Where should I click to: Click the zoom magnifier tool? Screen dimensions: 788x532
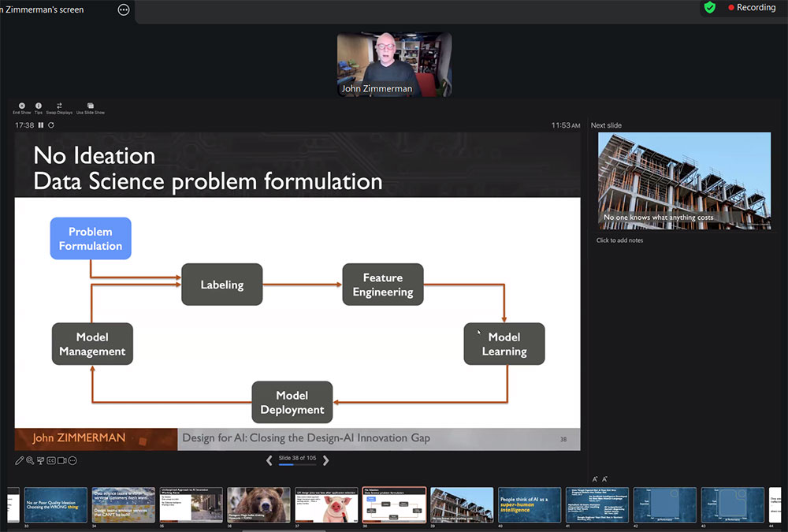(x=30, y=460)
